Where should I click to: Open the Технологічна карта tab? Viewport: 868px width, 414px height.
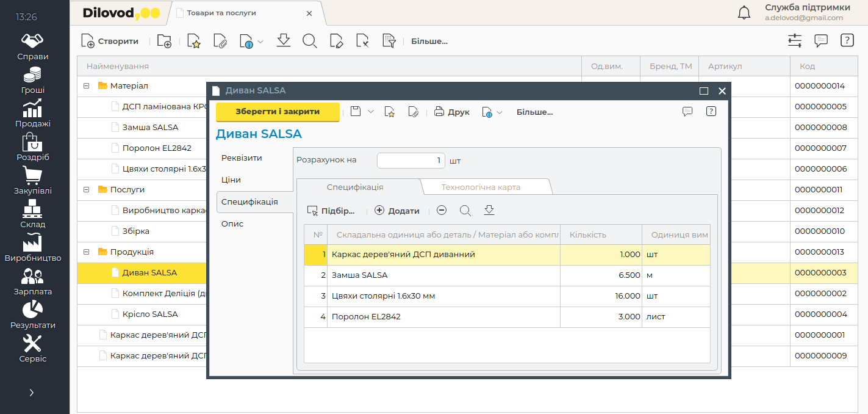[x=481, y=187]
